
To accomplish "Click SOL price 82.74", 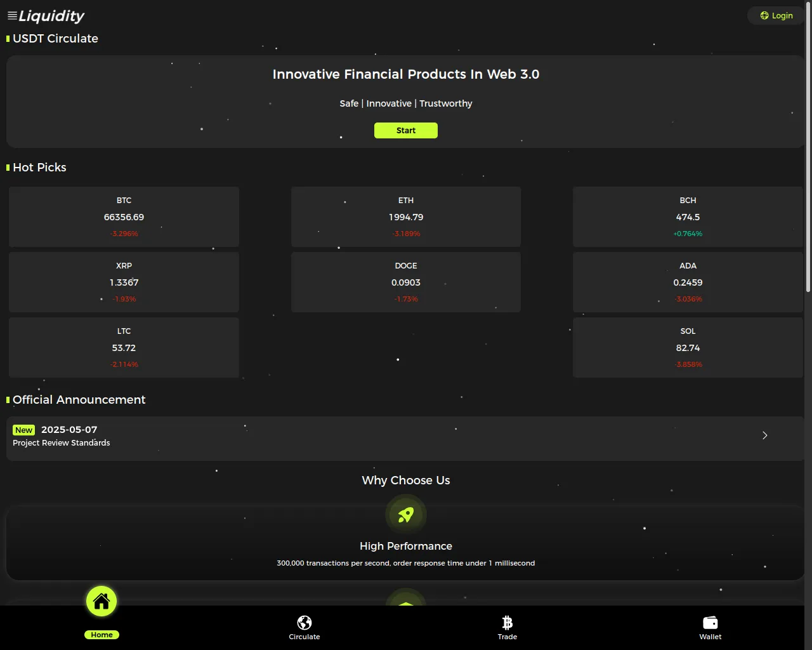I will 688,348.
